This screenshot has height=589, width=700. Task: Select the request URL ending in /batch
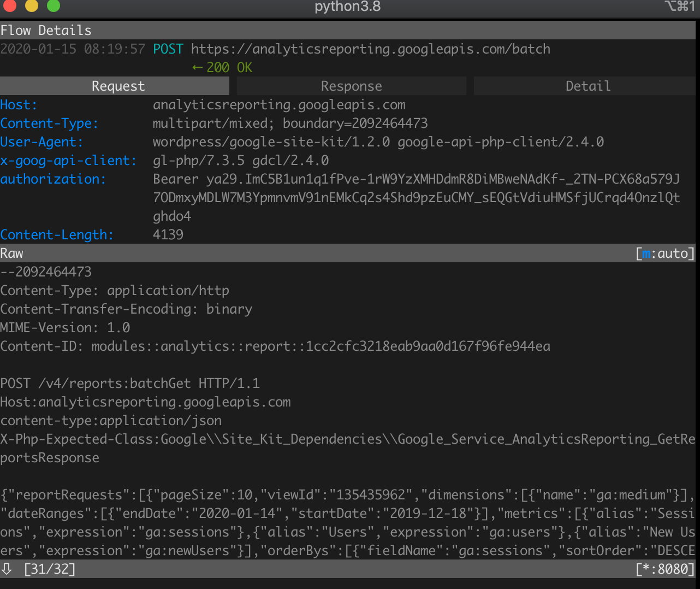tap(371, 49)
